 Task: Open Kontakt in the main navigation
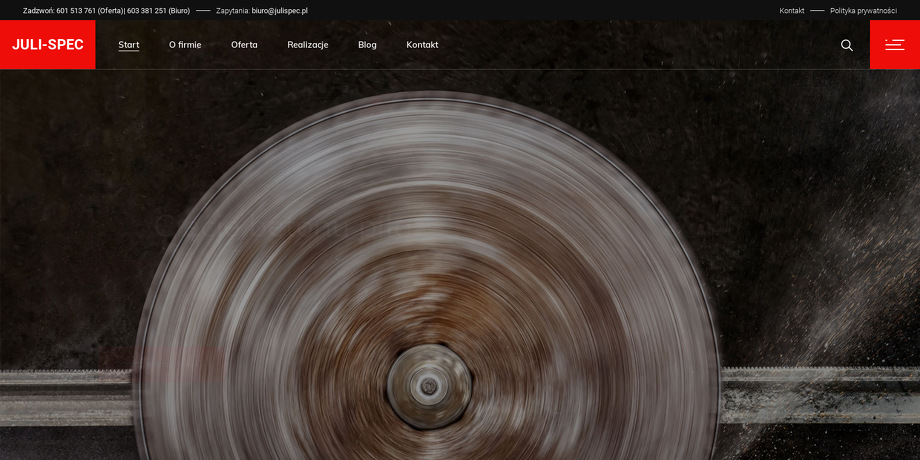point(422,45)
